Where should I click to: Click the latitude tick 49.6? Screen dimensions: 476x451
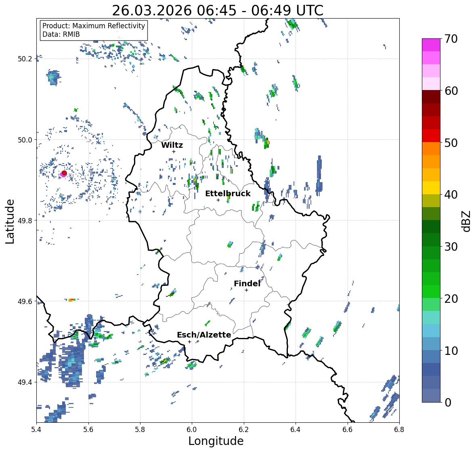(25, 301)
